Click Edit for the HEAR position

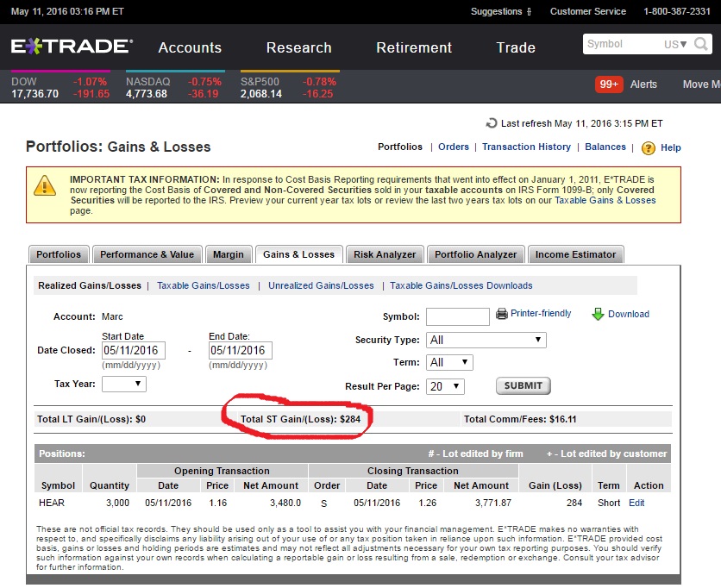tap(636, 503)
